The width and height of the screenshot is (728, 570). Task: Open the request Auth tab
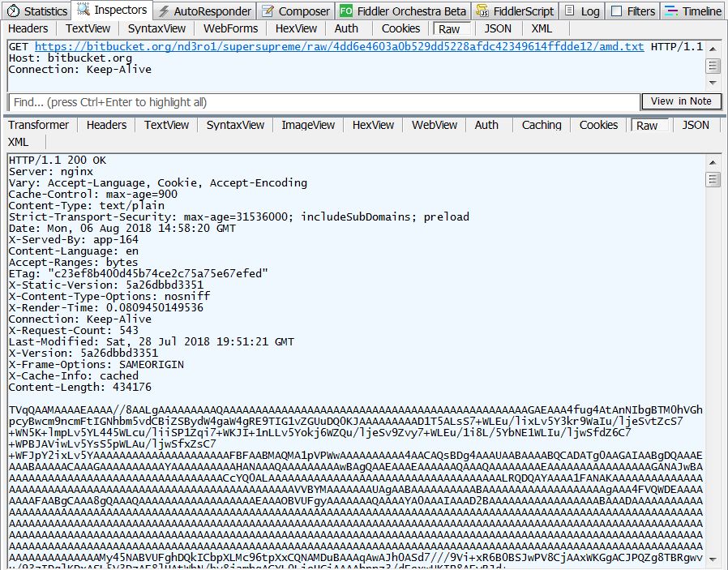tap(346, 28)
